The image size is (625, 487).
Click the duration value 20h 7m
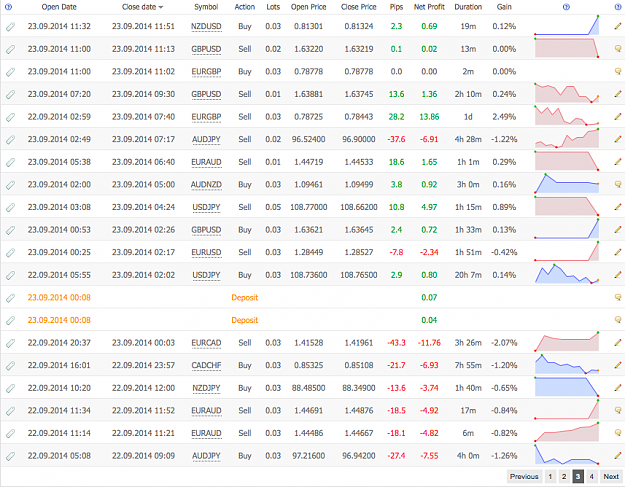[x=468, y=275]
